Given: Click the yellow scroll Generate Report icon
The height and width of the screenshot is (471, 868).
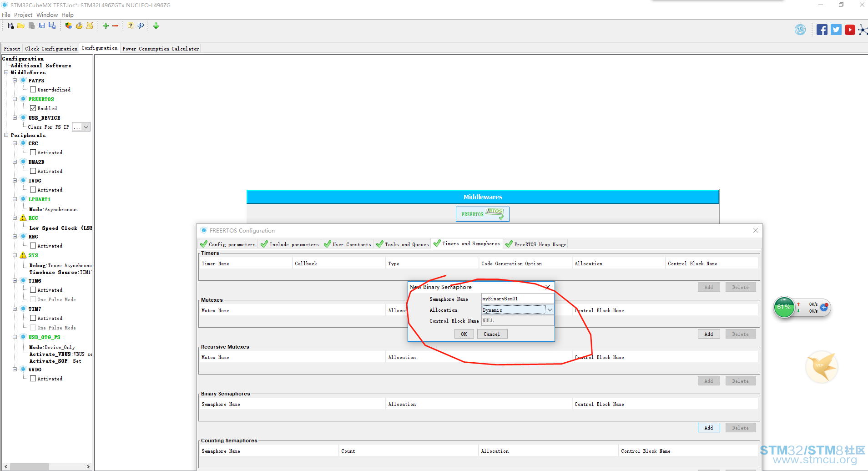Looking at the screenshot, I should (90, 26).
